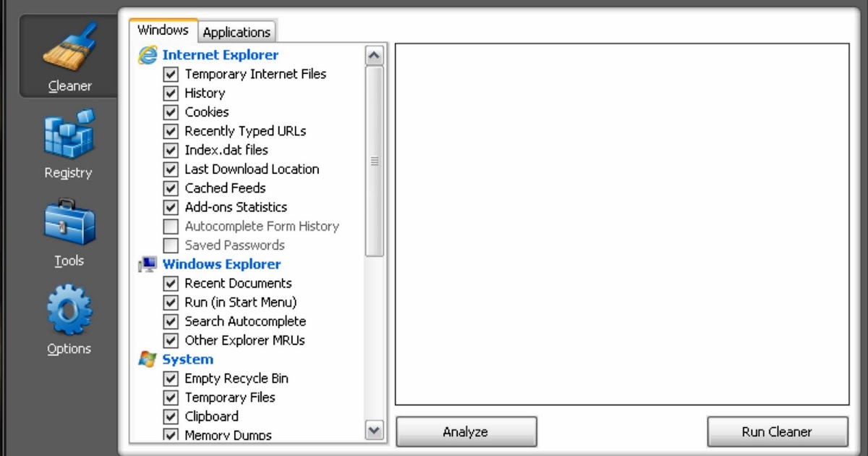The width and height of the screenshot is (868, 456).
Task: Enable Autocomplete Form History
Action: coord(170,226)
